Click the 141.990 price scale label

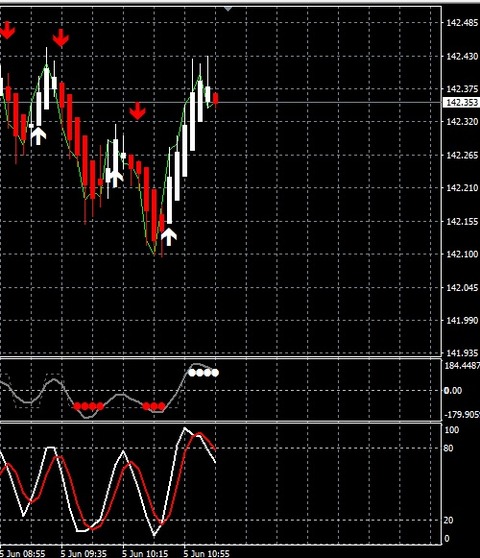pos(462,320)
